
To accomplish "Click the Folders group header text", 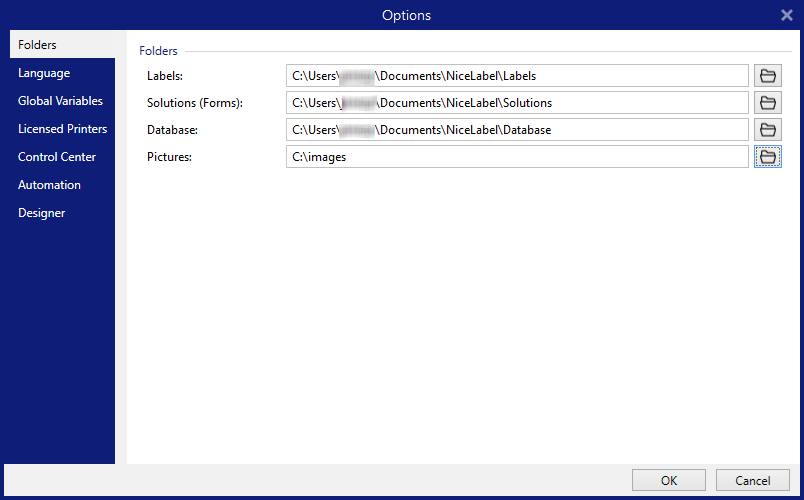I will 158,51.
